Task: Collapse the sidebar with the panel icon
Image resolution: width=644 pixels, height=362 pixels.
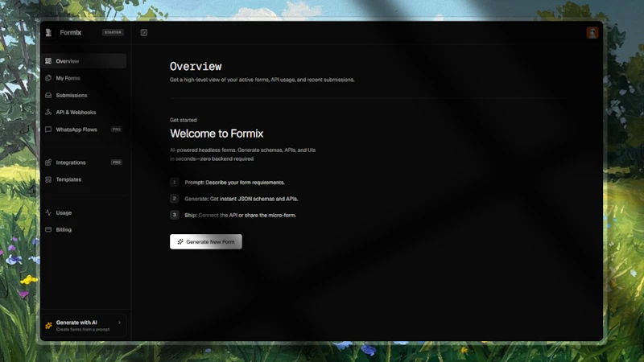Action: tap(144, 32)
